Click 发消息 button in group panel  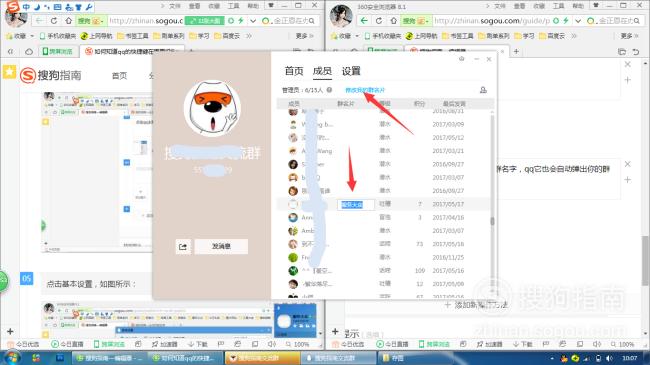pyautogui.click(x=221, y=246)
